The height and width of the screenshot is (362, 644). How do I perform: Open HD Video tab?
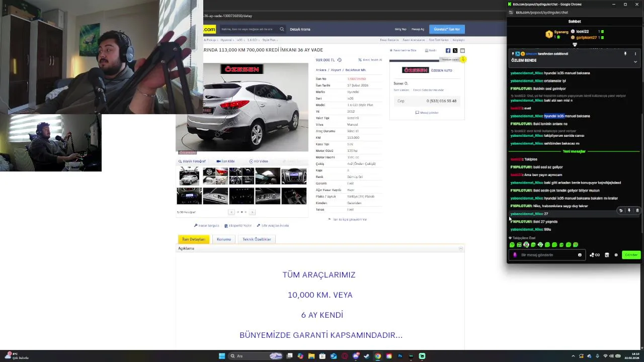pyautogui.click(x=259, y=161)
